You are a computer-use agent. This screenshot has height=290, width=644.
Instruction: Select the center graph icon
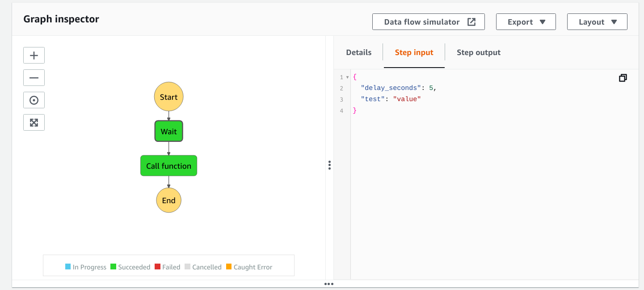pyautogui.click(x=34, y=100)
